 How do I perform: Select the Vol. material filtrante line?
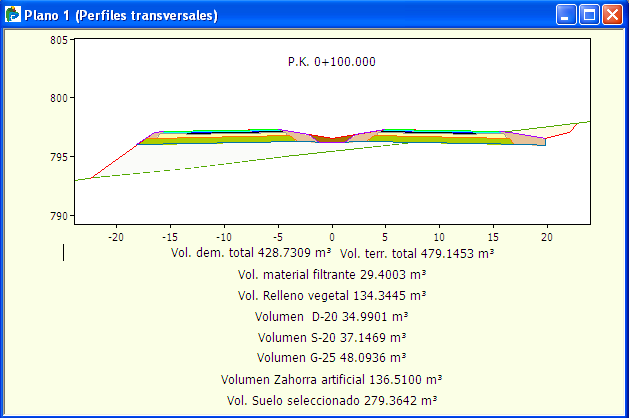point(332,275)
